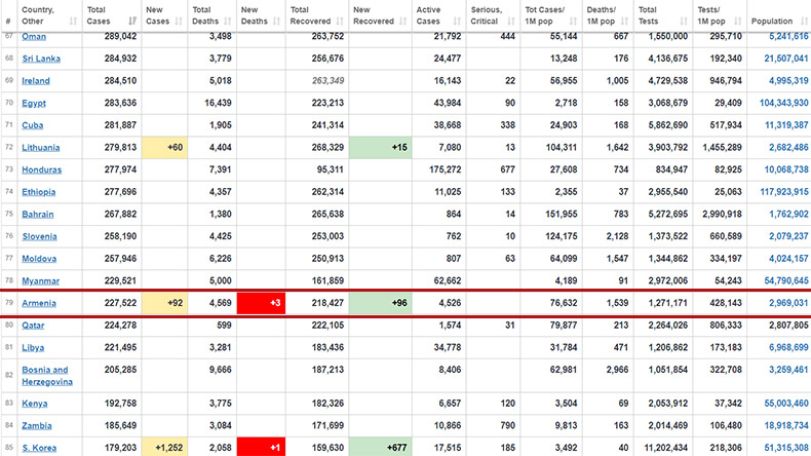Click Sri Lanka population 21,507,041

786,59
